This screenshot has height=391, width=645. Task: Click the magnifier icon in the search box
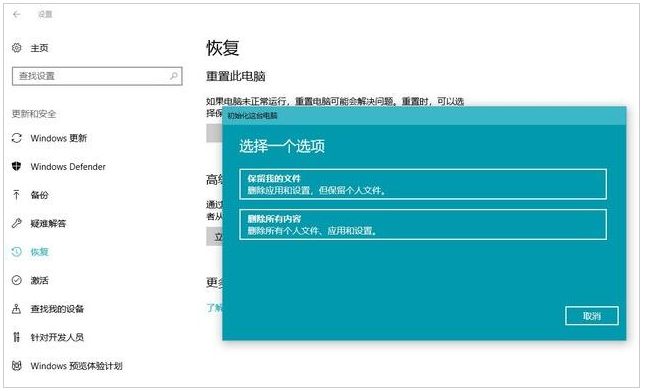pos(174,76)
